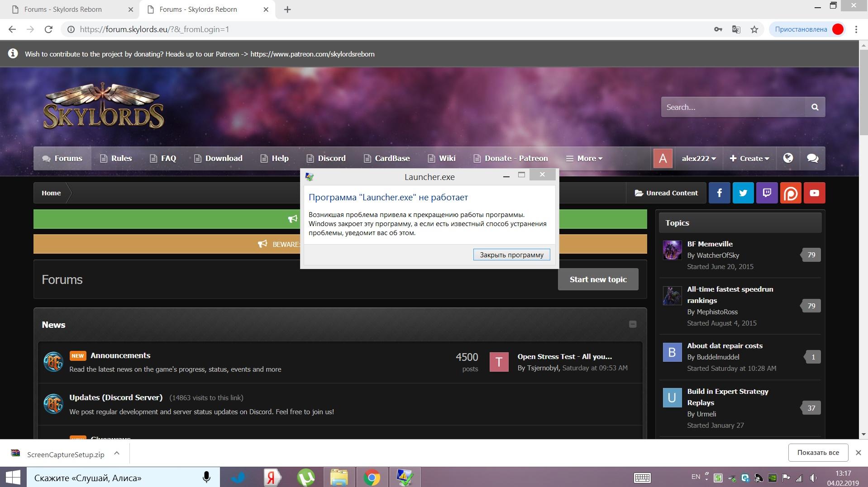Open the Create dropdown menu
Image resolution: width=868 pixels, height=487 pixels.
[749, 158]
